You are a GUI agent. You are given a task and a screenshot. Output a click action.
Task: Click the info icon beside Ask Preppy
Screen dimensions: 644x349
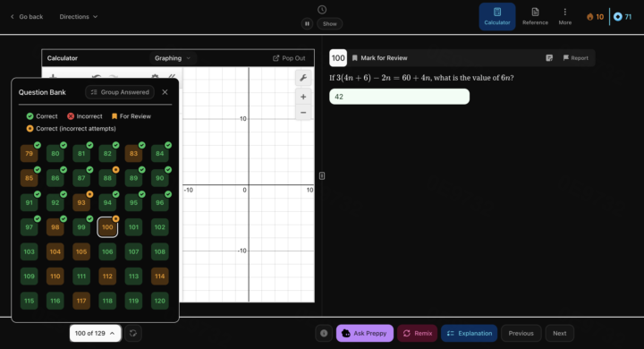pyautogui.click(x=324, y=334)
